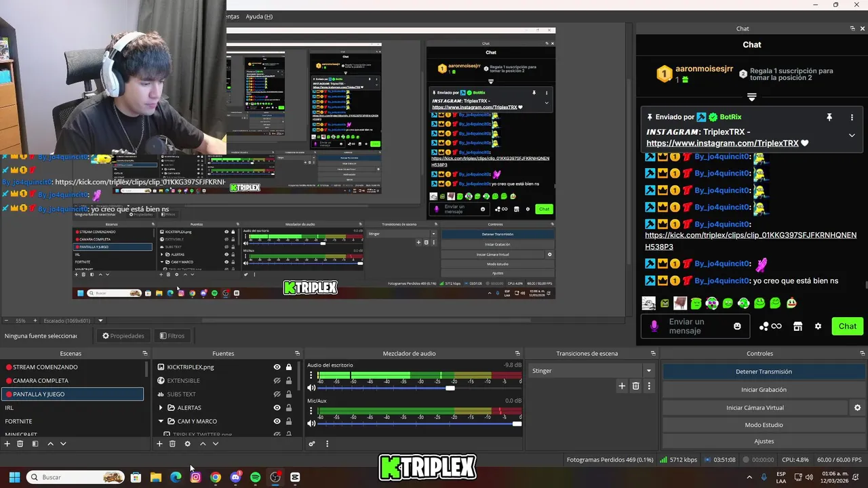Hide the ALERTAS group

pos(277,407)
